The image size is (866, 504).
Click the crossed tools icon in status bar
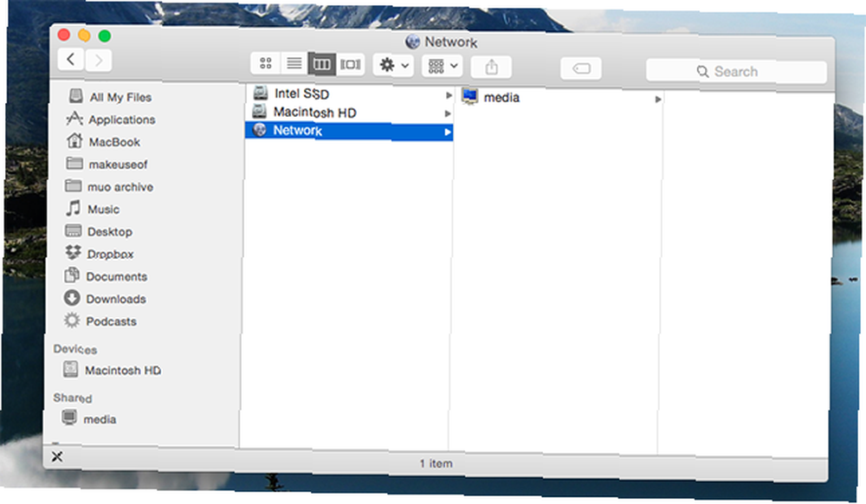point(57,456)
